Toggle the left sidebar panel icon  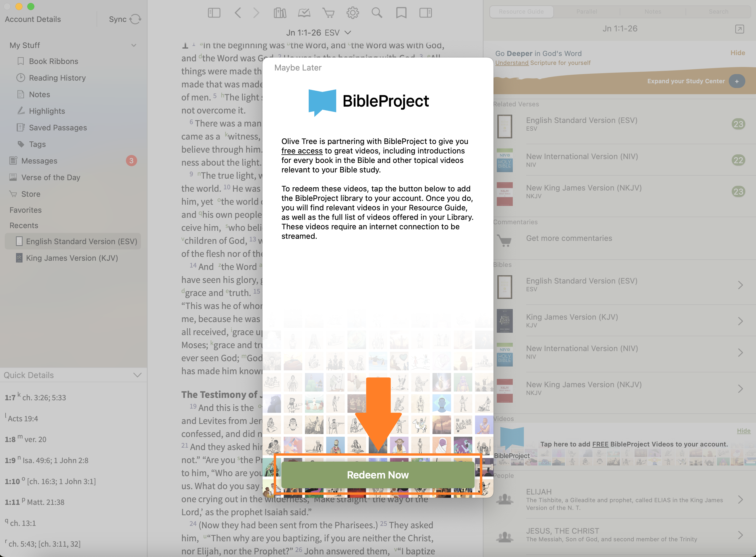[x=214, y=13]
